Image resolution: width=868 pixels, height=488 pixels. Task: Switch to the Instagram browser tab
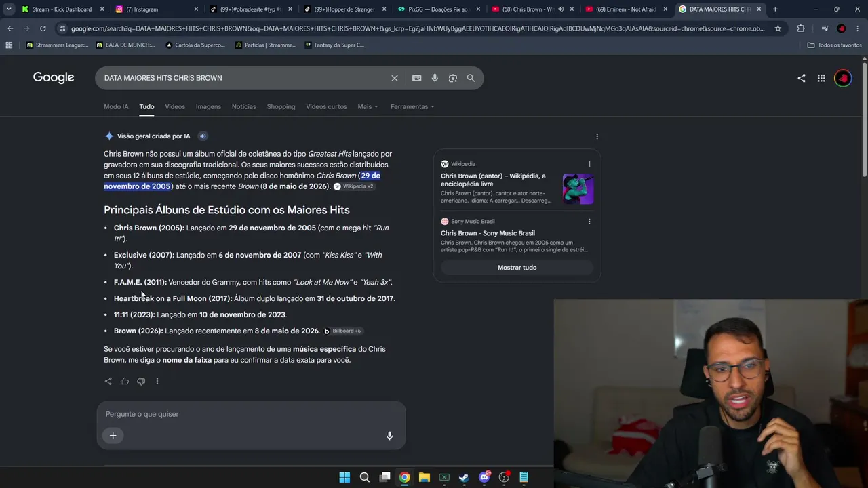click(157, 9)
